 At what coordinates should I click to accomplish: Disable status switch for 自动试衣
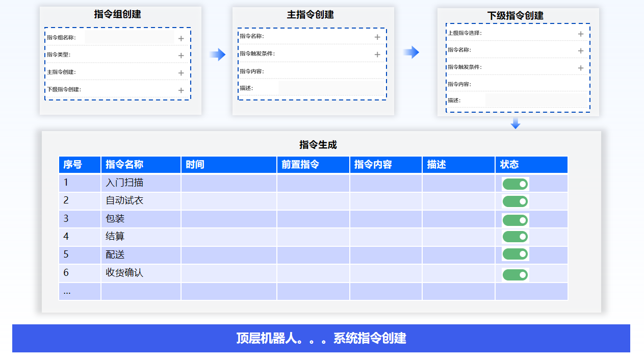click(515, 202)
